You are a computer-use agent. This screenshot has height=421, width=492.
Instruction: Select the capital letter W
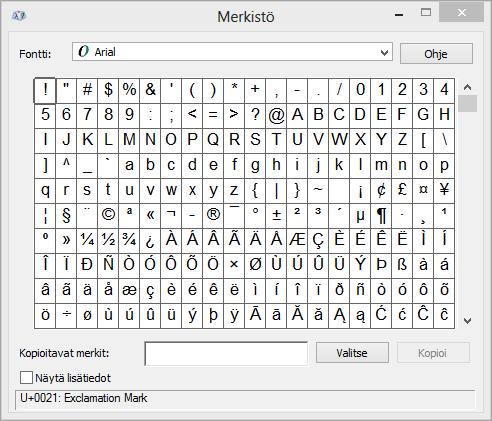[339, 141]
